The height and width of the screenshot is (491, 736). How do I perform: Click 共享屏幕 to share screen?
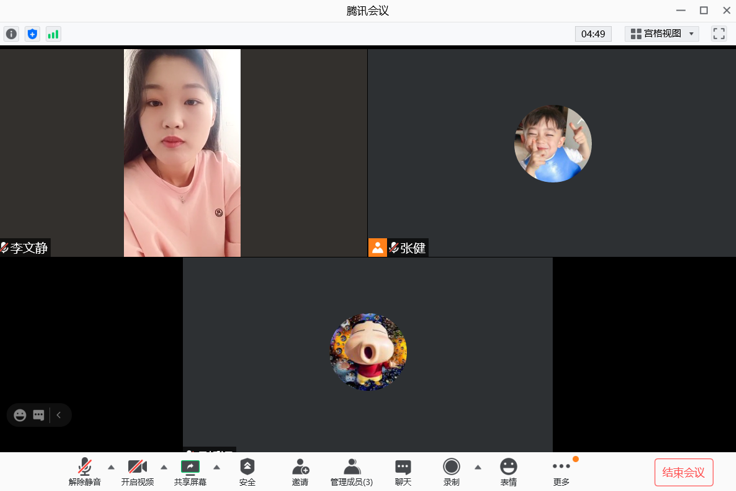tap(190, 472)
